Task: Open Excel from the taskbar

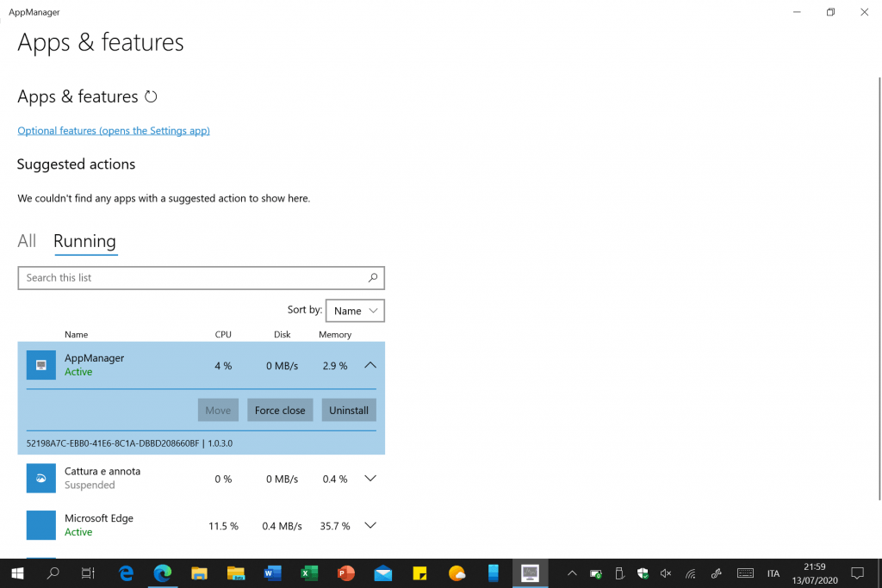Action: (x=309, y=573)
